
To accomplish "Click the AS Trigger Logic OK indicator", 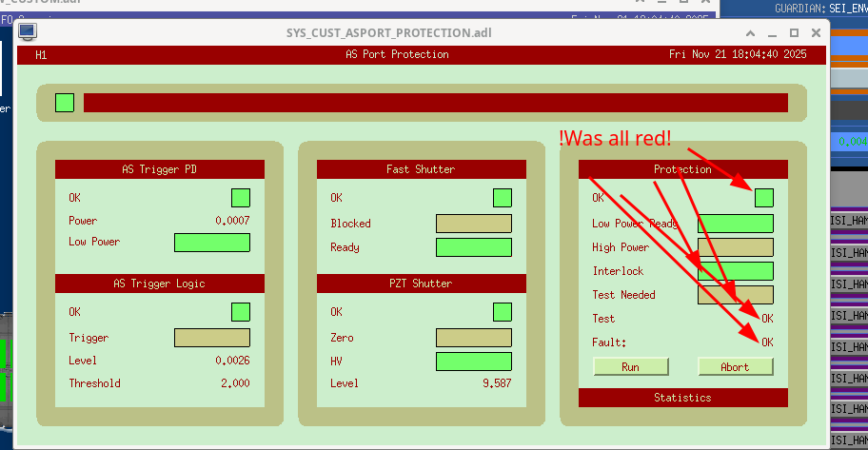I will (241, 312).
